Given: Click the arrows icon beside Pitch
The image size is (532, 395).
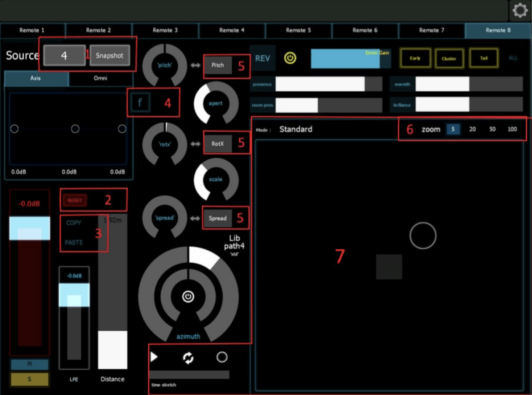Looking at the screenshot, I should pos(196,65).
